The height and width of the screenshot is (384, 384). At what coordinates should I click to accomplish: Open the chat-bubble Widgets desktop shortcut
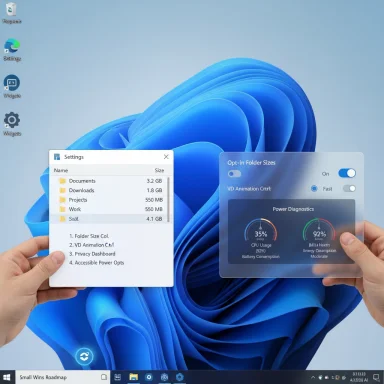pyautogui.click(x=12, y=83)
